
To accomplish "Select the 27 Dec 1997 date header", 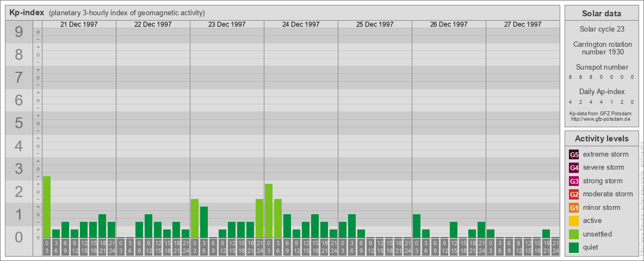I will [x=522, y=24].
